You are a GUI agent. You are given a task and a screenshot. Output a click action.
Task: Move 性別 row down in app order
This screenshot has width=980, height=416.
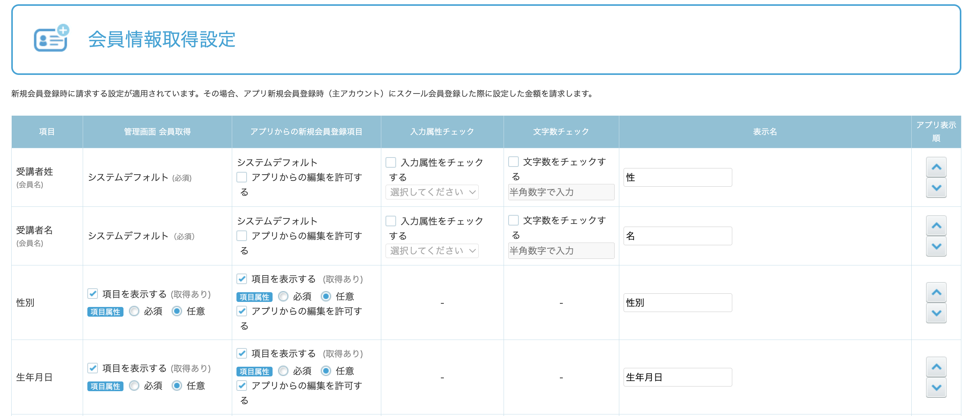pyautogui.click(x=936, y=313)
